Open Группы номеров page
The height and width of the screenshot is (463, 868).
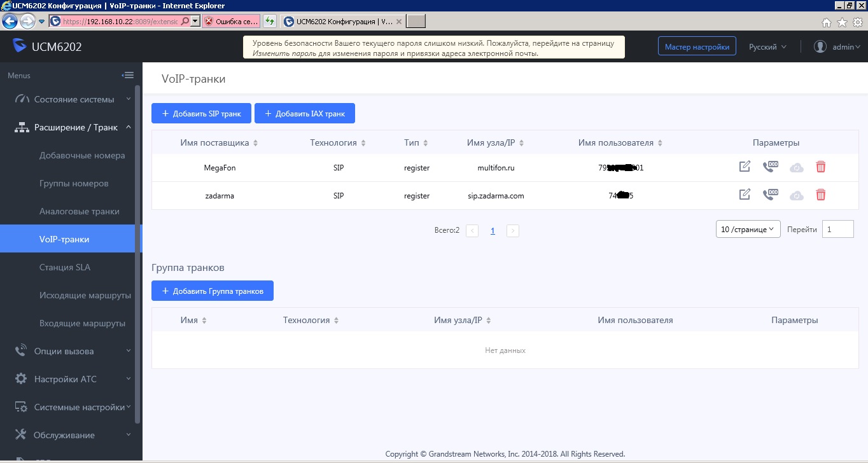point(74,183)
